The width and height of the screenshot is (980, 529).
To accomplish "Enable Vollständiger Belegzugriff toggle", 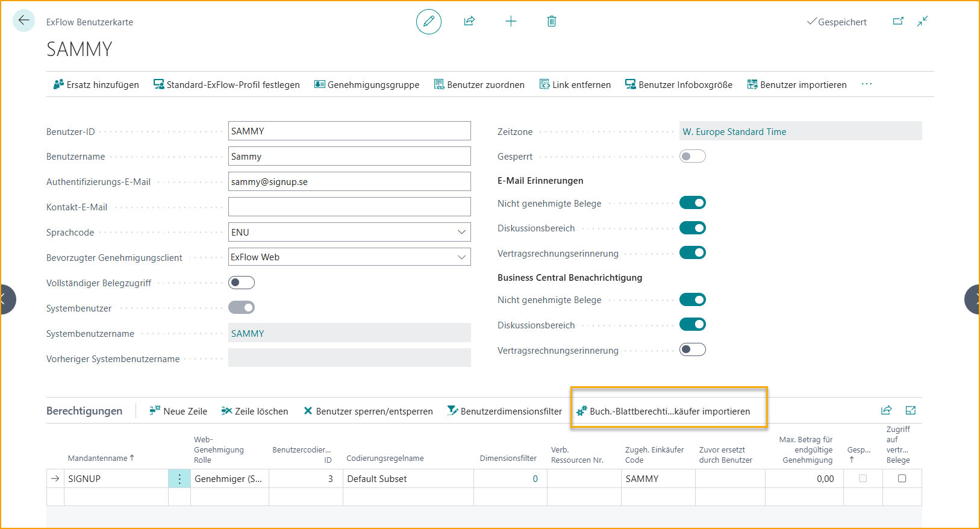I will 242,283.
